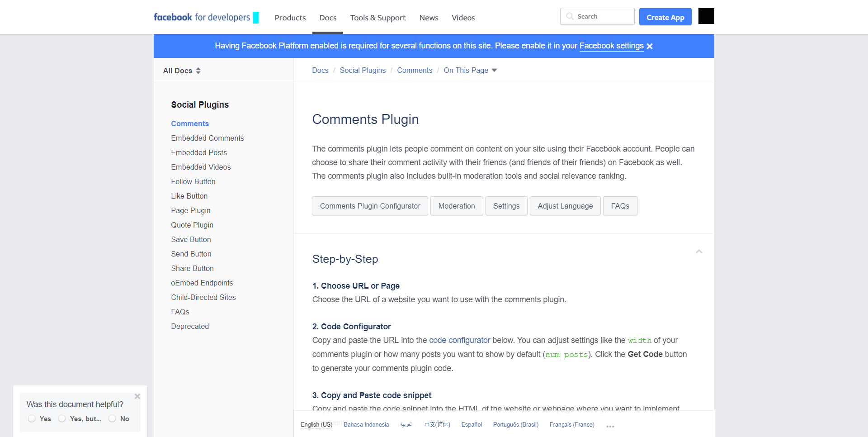
Task: Open Page Plugin in sidebar
Action: point(191,210)
